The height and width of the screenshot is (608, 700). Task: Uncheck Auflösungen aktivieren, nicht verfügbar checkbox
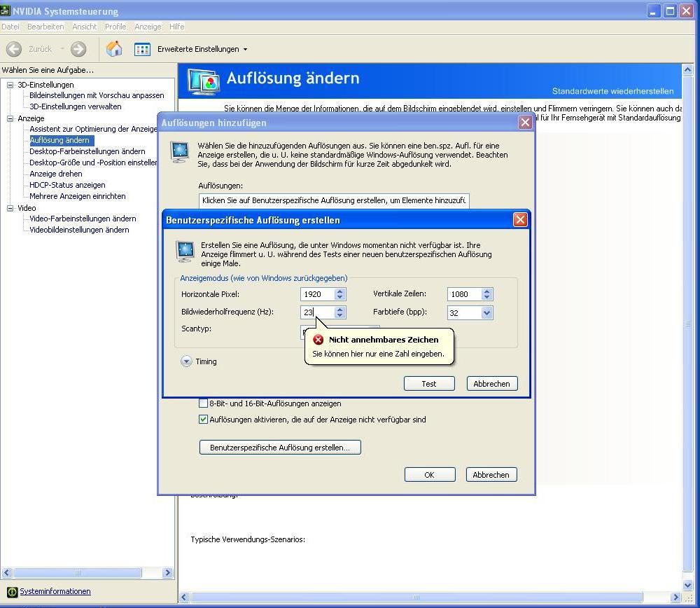tap(203, 420)
